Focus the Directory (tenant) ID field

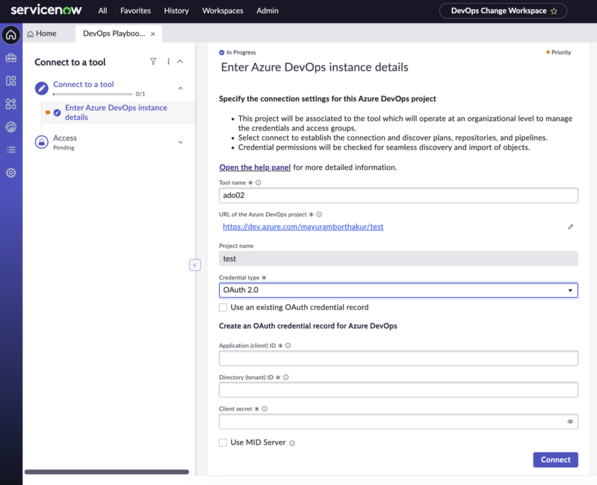point(398,390)
